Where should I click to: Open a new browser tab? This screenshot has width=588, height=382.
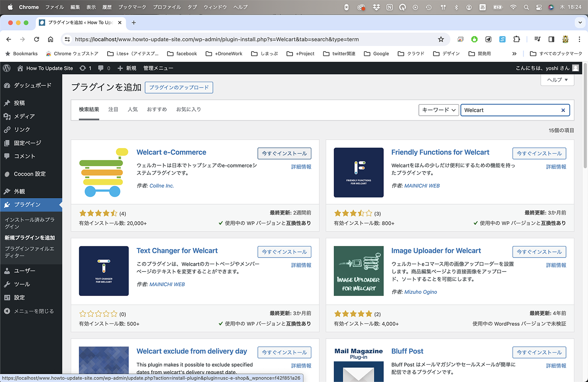point(134,22)
